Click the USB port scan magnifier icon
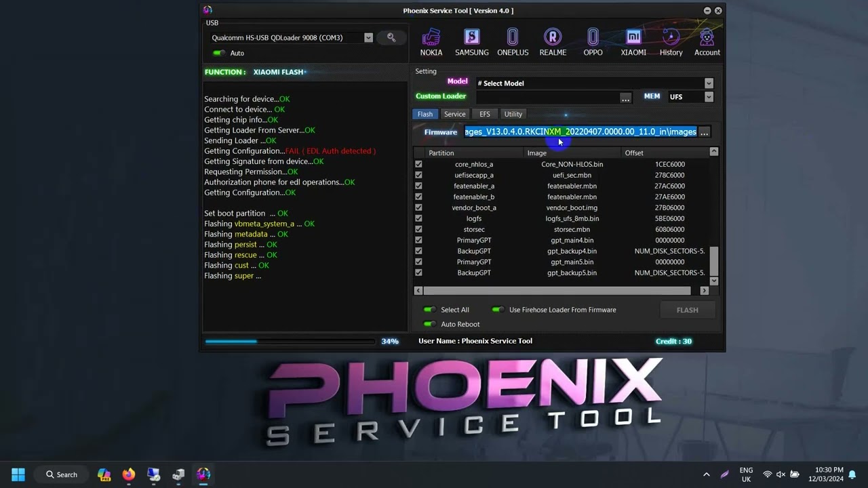The width and height of the screenshot is (868, 488). [x=391, y=37]
